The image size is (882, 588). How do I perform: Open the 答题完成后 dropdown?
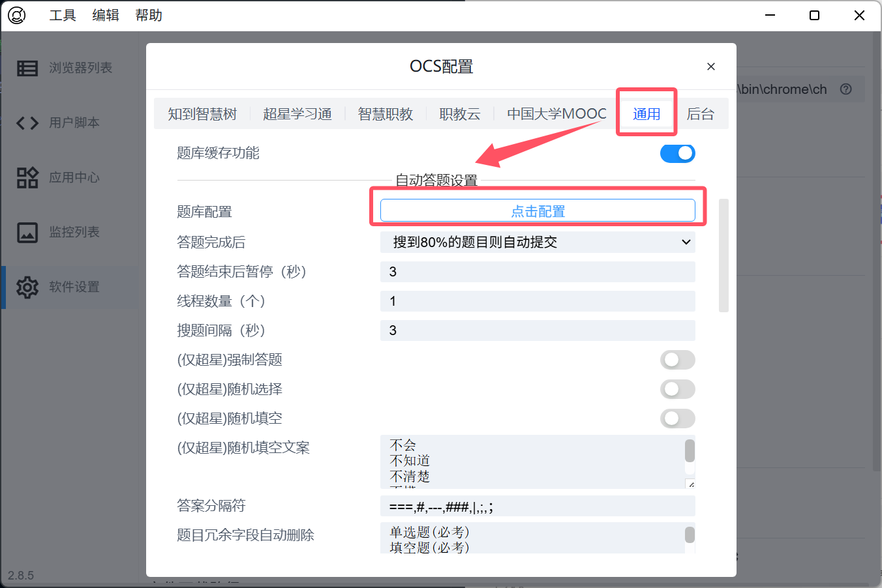(x=538, y=242)
